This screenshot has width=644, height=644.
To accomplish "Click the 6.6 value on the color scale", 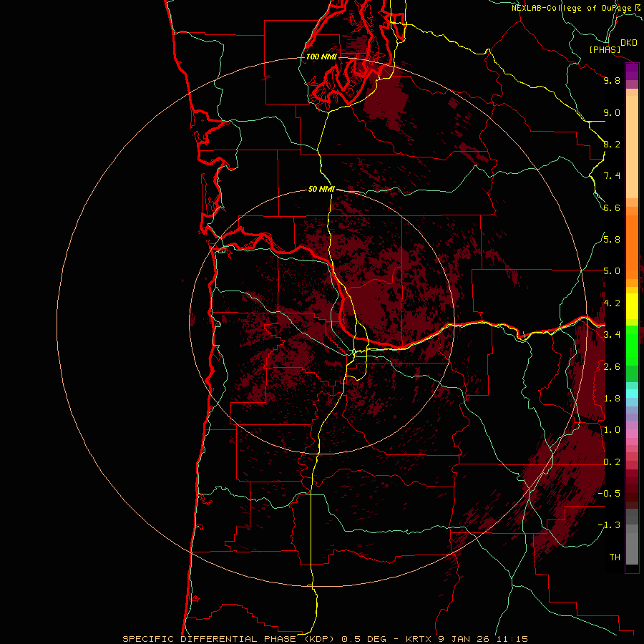I will click(612, 208).
